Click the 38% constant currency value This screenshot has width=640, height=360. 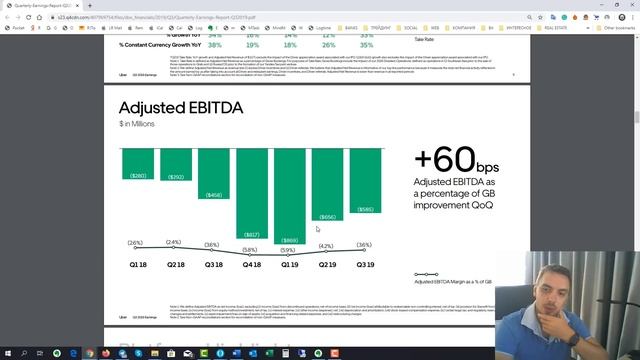coord(215,45)
